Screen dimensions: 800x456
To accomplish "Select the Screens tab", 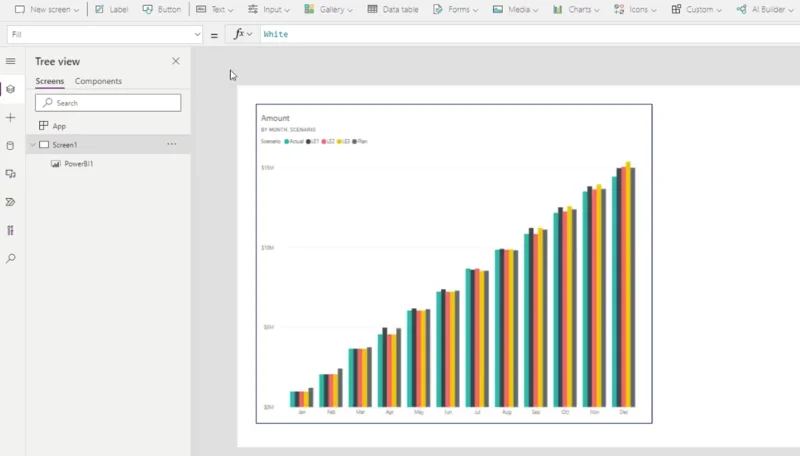I will [x=49, y=81].
